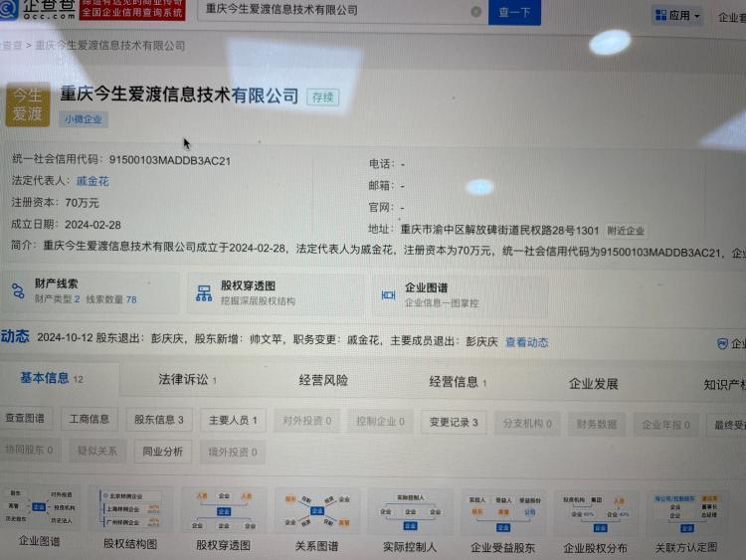This screenshot has width=746, height=560.
Task: Open the 应用 dropdown menu
Action: tap(678, 16)
